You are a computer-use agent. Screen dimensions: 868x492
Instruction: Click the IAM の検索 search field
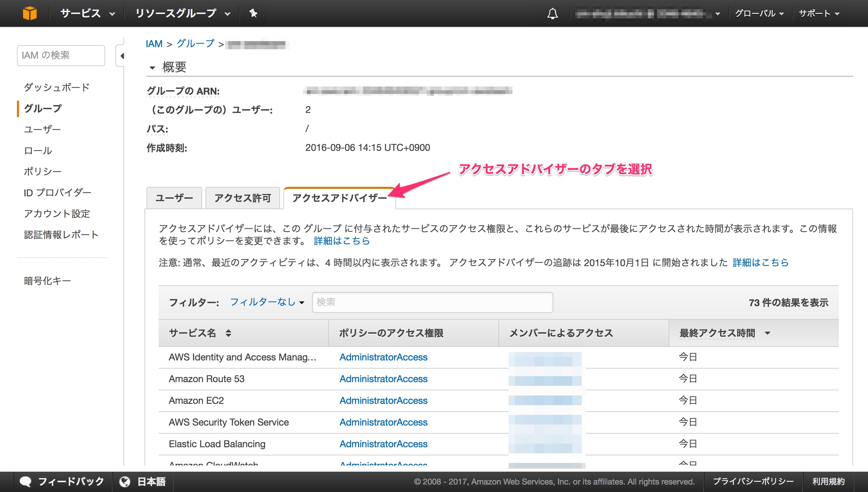point(61,55)
